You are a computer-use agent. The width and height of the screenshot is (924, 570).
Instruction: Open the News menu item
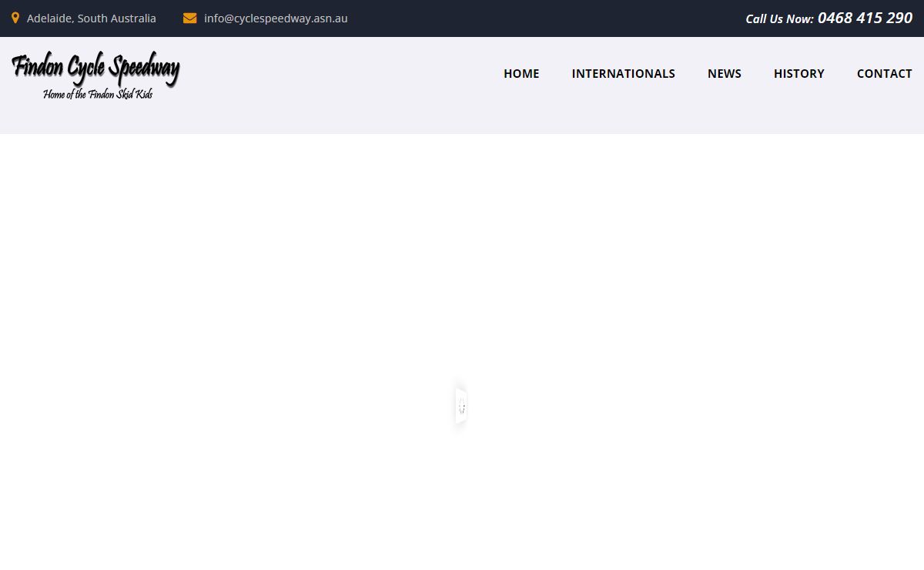[725, 73]
